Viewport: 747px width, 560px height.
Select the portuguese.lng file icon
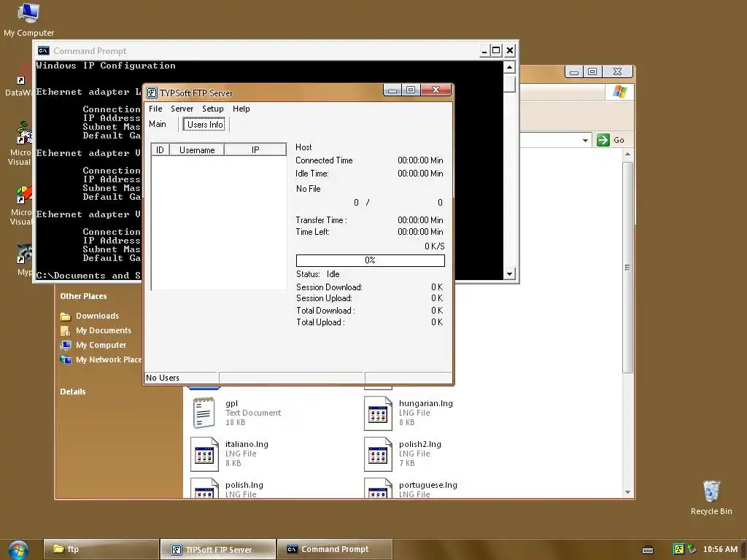(378, 488)
